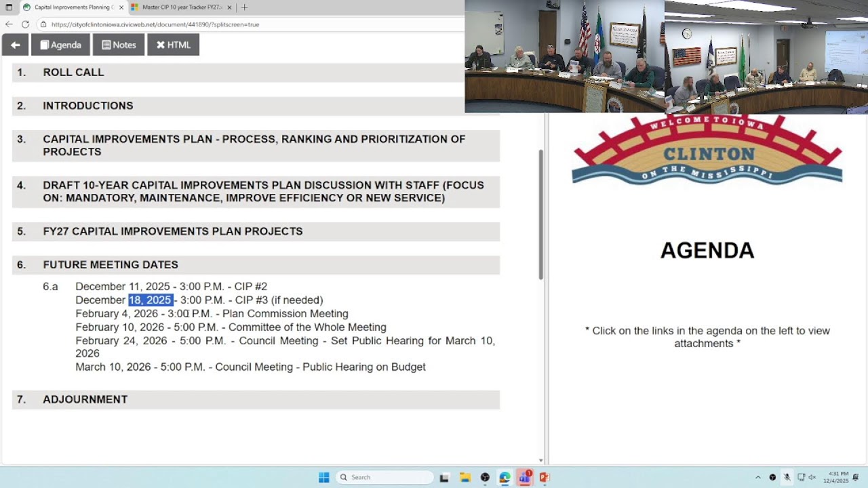Go back using the browser back arrow
Screen dimensions: 868x488
(9, 24)
